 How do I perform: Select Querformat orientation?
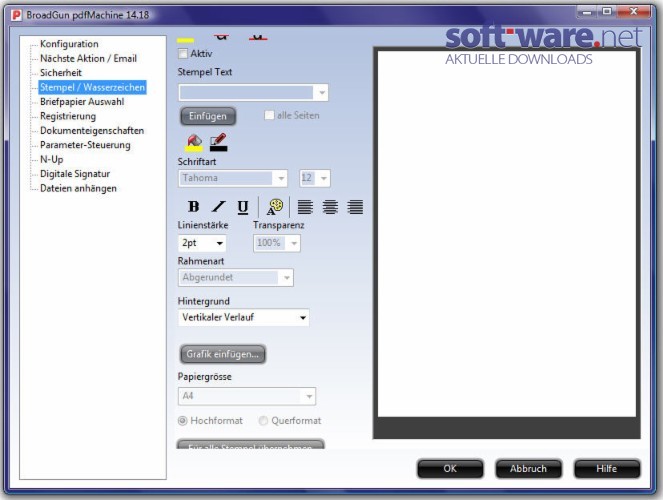click(x=263, y=421)
